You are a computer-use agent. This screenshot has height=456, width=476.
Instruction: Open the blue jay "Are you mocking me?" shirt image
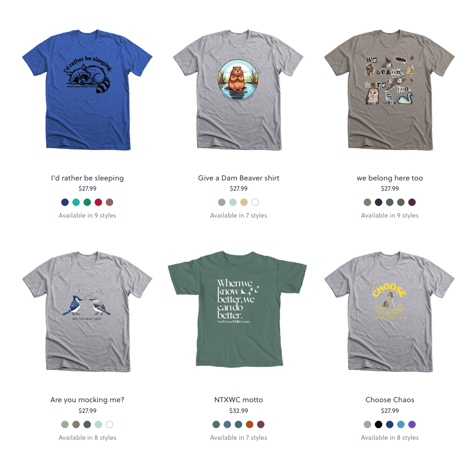pos(87,311)
